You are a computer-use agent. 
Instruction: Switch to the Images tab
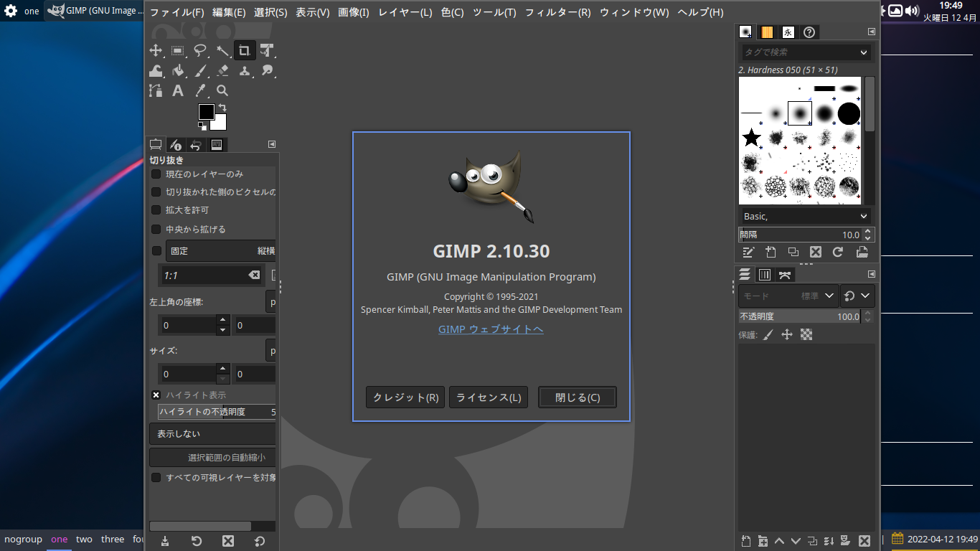(x=217, y=145)
